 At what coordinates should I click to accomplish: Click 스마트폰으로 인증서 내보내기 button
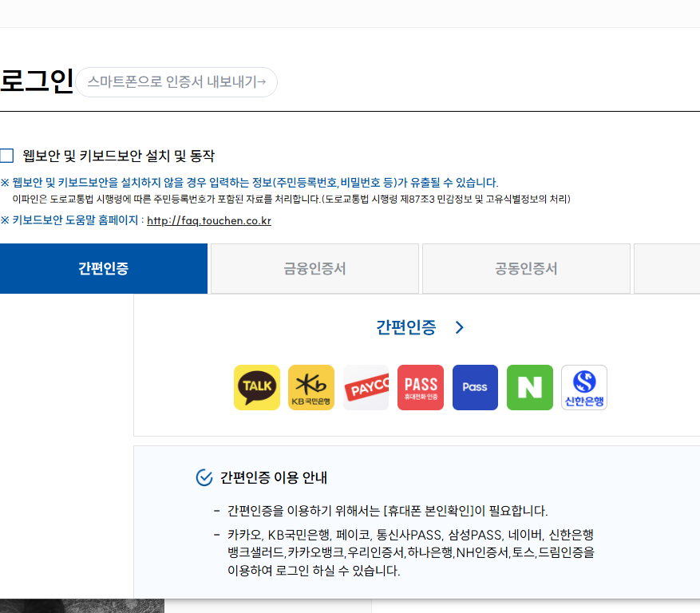pos(176,82)
